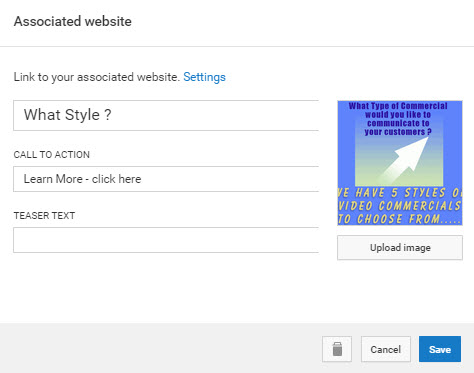Open the Settings link
The image size is (474, 373).
coord(204,77)
